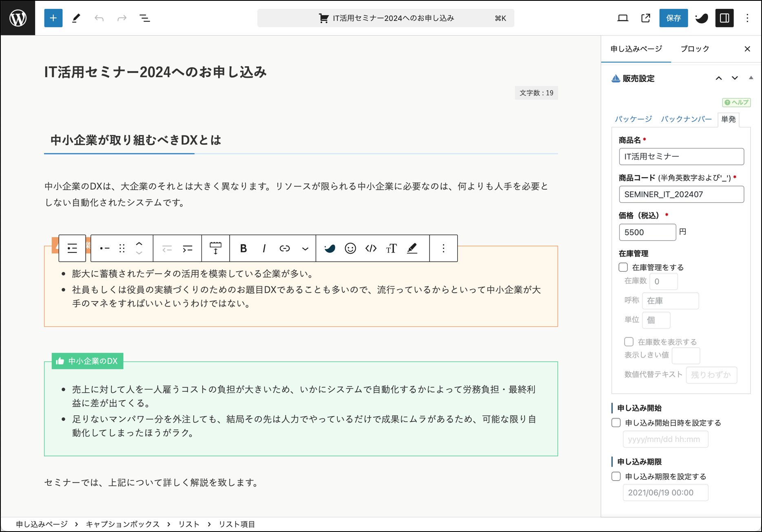
Task: Select the パッケージ tab
Action: point(633,119)
